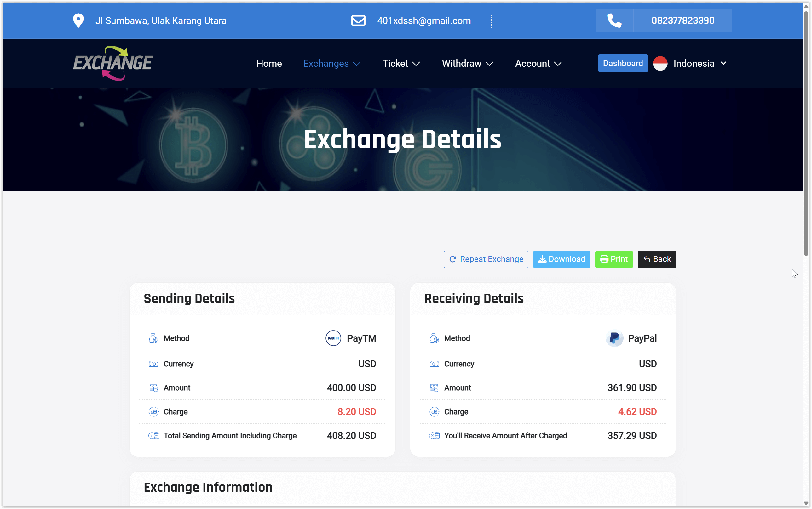This screenshot has width=812, height=509.
Task: Click the page's vertical scrollbar thumb
Action: (806, 135)
